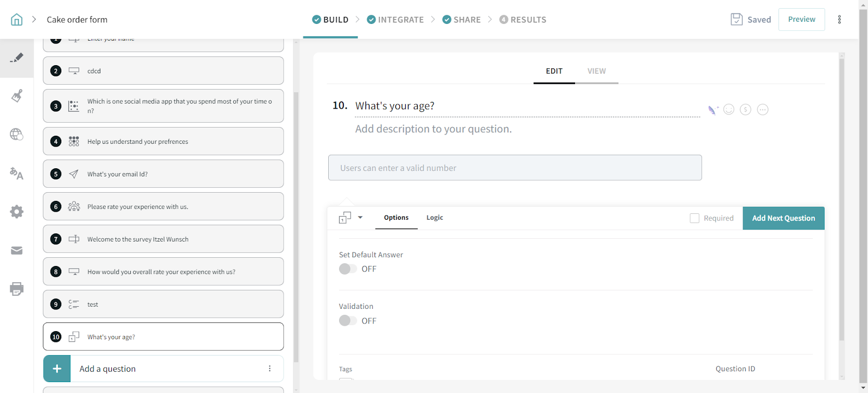
Task: Open the three-dot more options in header
Action: click(839, 20)
